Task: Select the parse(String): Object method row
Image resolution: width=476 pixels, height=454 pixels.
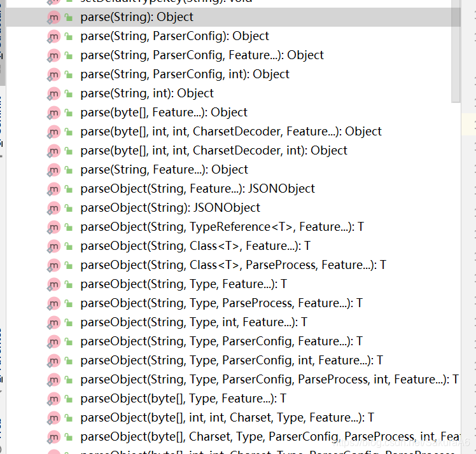Action: click(233, 17)
